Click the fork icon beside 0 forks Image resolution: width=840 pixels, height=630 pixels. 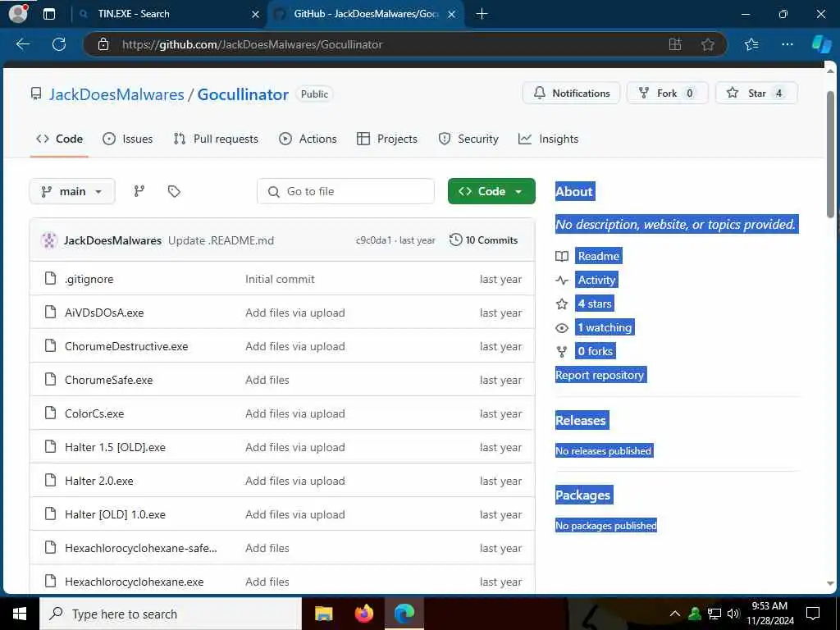coord(561,352)
